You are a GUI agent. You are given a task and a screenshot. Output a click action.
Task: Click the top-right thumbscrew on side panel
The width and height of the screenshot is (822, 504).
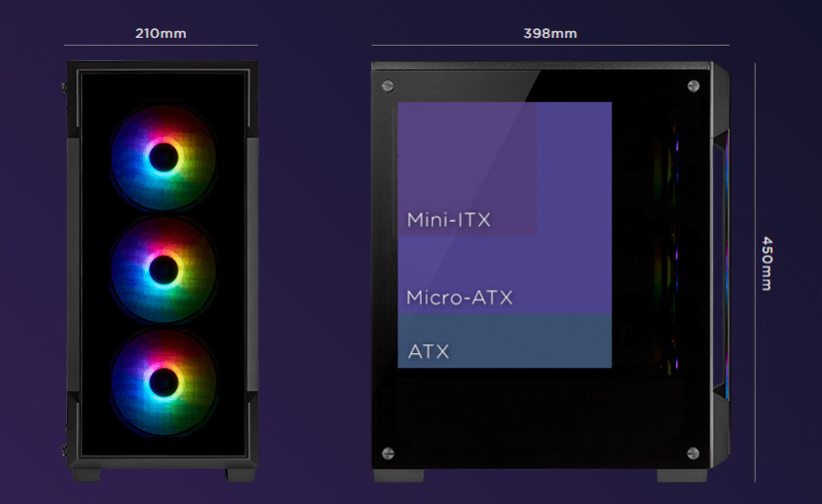693,86
